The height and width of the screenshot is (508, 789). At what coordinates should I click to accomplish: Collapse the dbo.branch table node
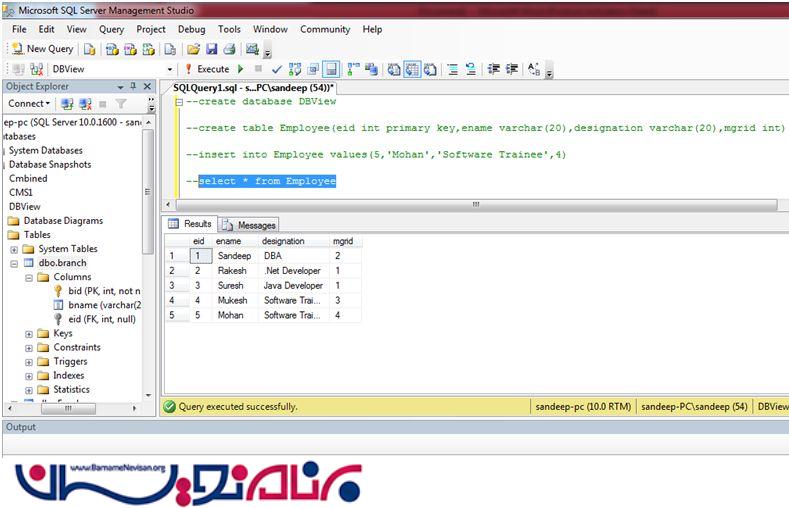pos(14,263)
